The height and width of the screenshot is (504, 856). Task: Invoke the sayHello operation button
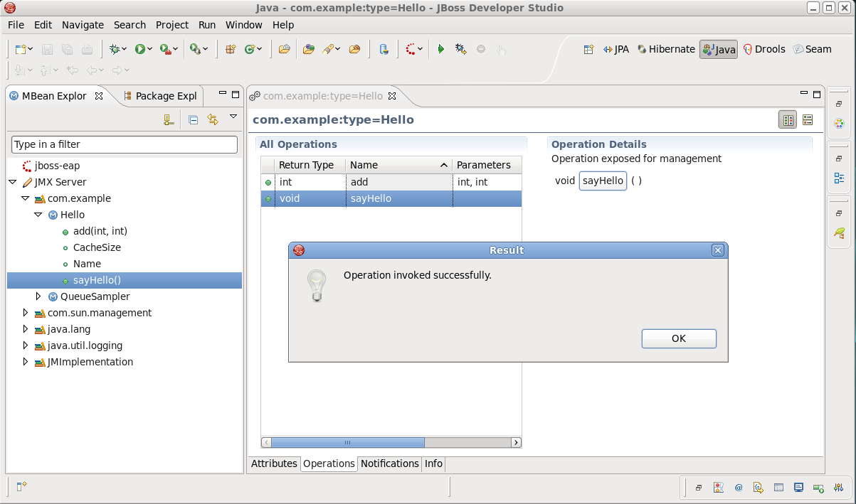coord(602,181)
